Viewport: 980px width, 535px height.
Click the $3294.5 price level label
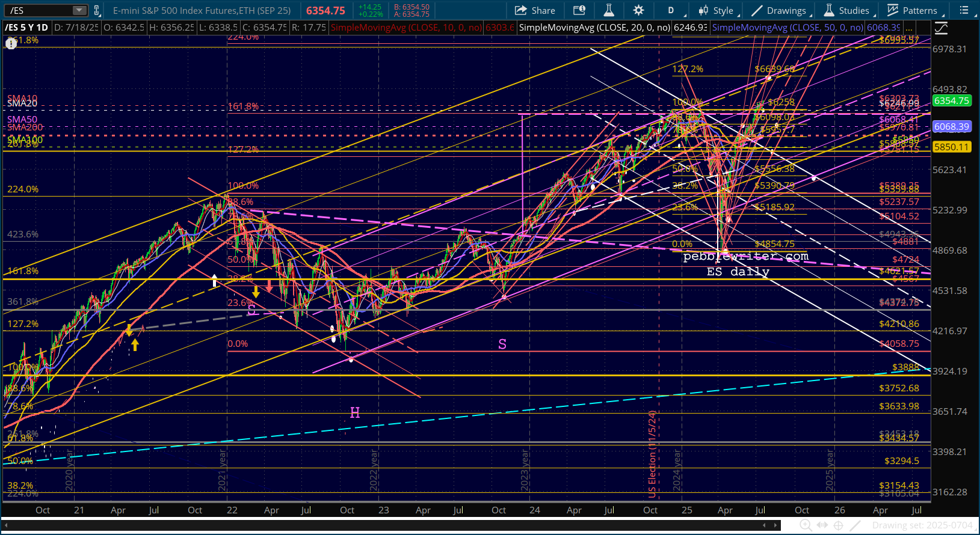(902, 461)
